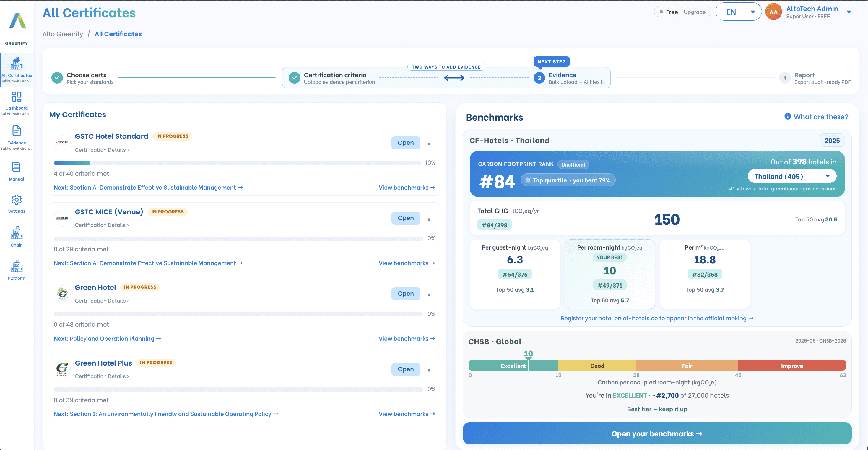This screenshot has height=450, width=868.
Task: Open the GSTC MICE (Venue) certificate
Action: (406, 218)
